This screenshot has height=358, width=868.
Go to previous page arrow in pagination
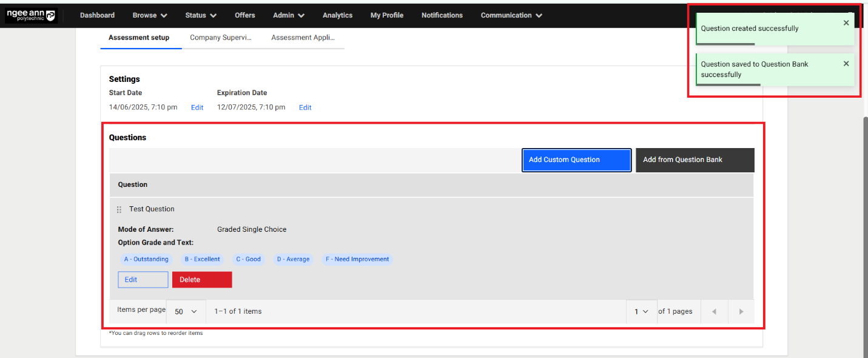[714, 311]
